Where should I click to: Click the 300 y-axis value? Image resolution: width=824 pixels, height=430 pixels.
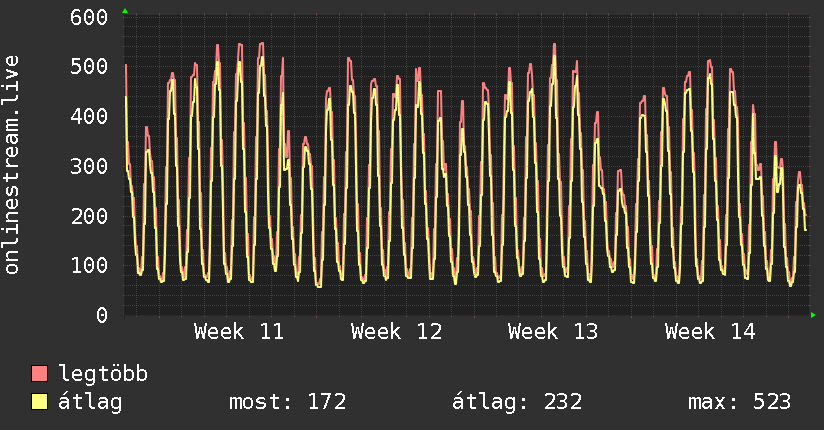tap(89, 167)
